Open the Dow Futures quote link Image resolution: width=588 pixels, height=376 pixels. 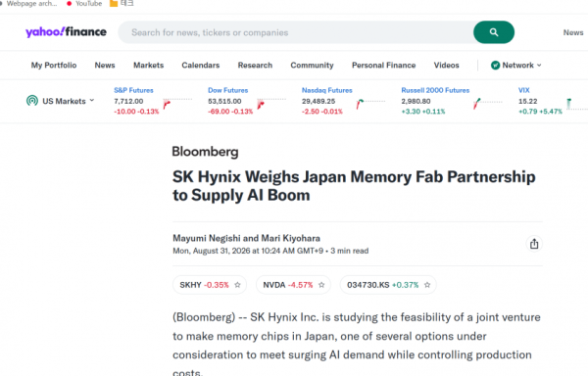pos(228,90)
